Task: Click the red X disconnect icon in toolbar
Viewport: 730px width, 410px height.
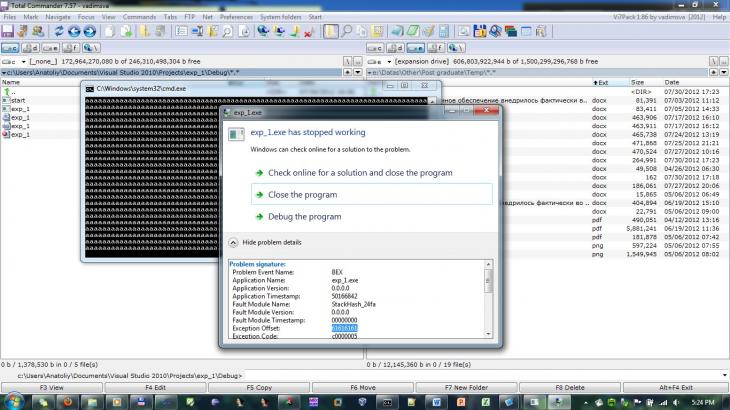Action: point(309,32)
